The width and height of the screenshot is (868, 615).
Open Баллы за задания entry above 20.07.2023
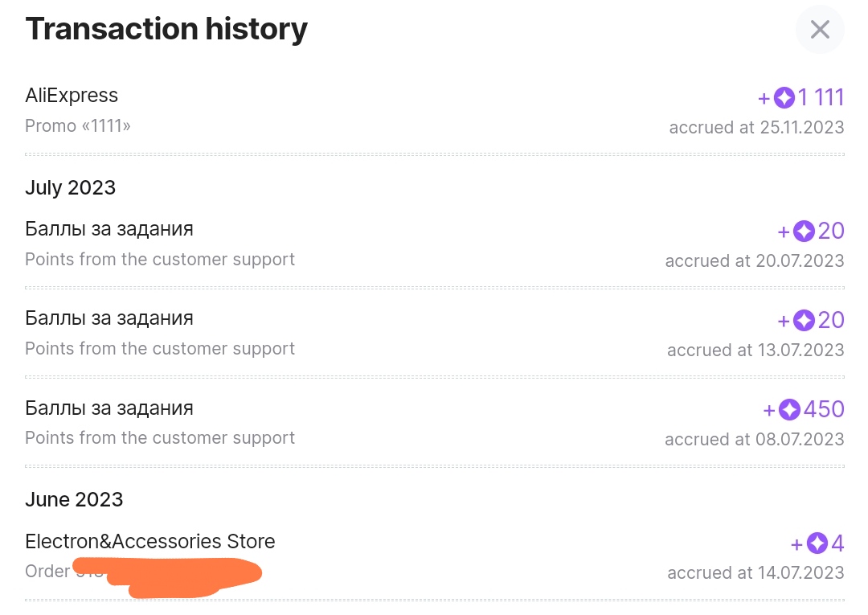tap(109, 229)
